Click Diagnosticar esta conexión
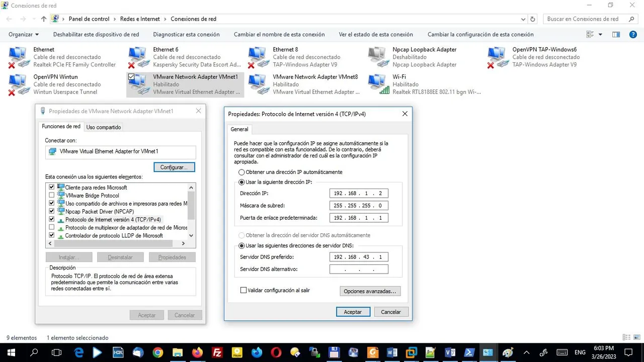The width and height of the screenshot is (644, 362). [187, 34]
